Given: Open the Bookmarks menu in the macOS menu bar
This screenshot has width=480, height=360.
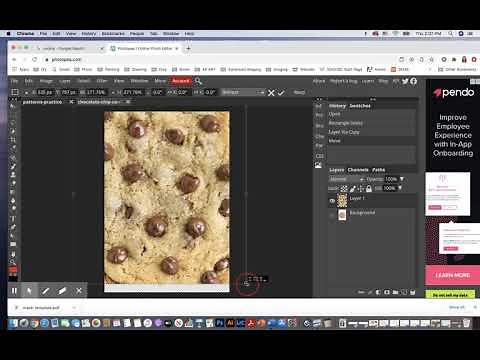Looking at the screenshot, I should (x=113, y=34).
